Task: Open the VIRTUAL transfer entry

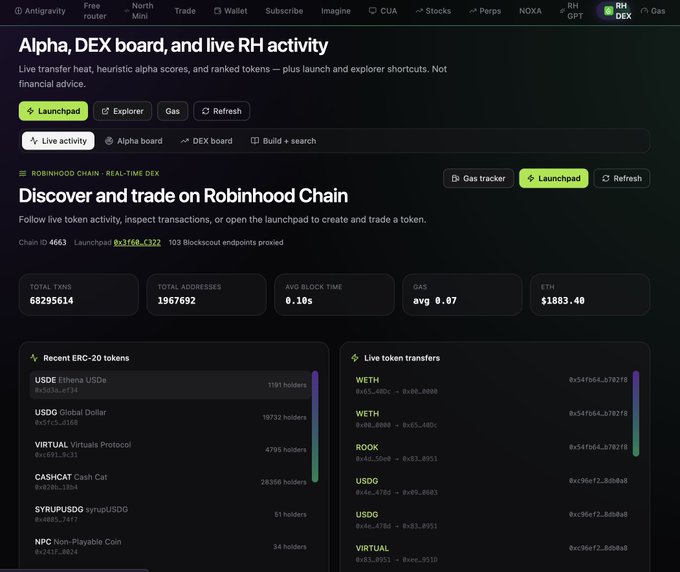Action: click(491, 553)
